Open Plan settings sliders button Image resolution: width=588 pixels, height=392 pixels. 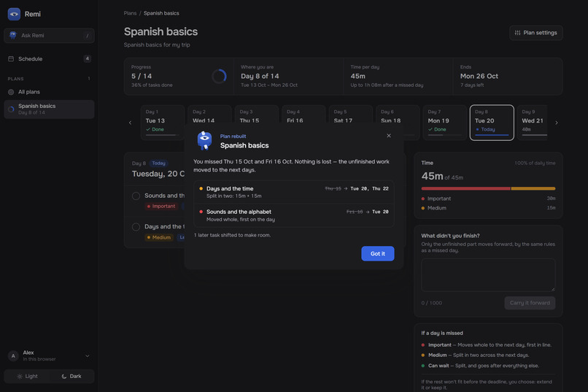click(x=536, y=33)
